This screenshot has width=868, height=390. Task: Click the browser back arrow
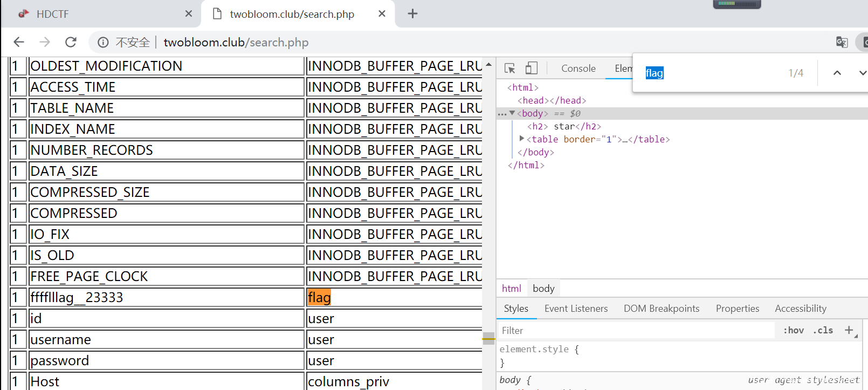click(x=19, y=42)
